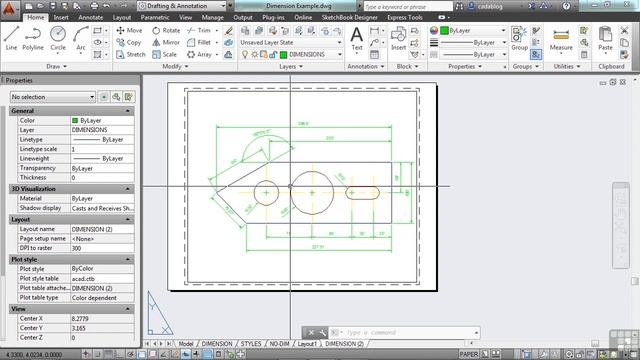Click the Mirror tool
640x360 pixels.
tap(166, 42)
